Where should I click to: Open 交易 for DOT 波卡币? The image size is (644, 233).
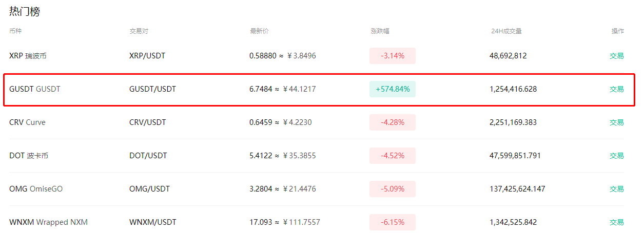616,156
